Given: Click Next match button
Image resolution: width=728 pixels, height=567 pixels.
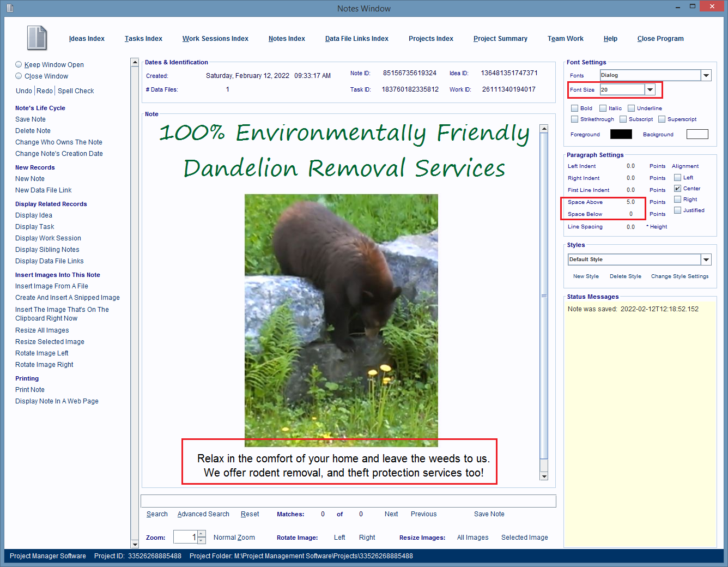Looking at the screenshot, I should [391, 514].
